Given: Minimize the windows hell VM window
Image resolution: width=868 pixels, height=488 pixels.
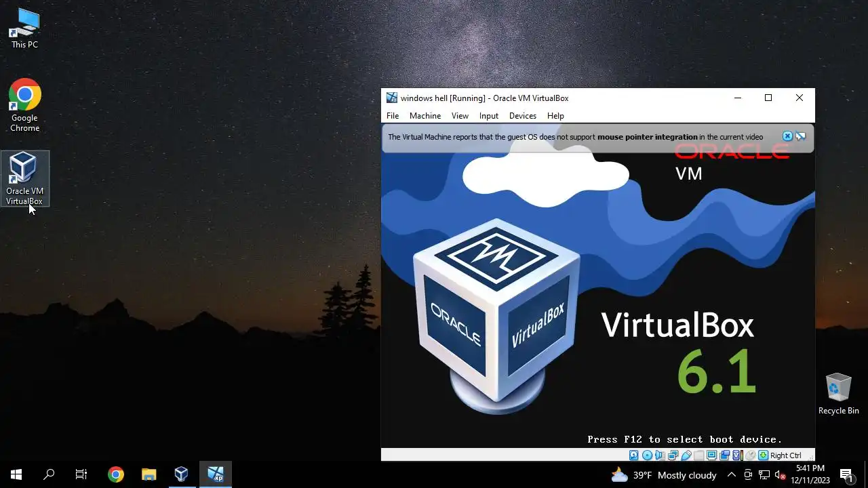Looking at the screenshot, I should click(x=737, y=98).
